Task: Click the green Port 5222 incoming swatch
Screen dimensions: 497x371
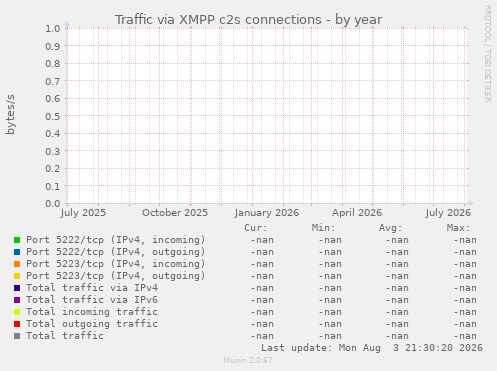Action: pyautogui.click(x=17, y=240)
